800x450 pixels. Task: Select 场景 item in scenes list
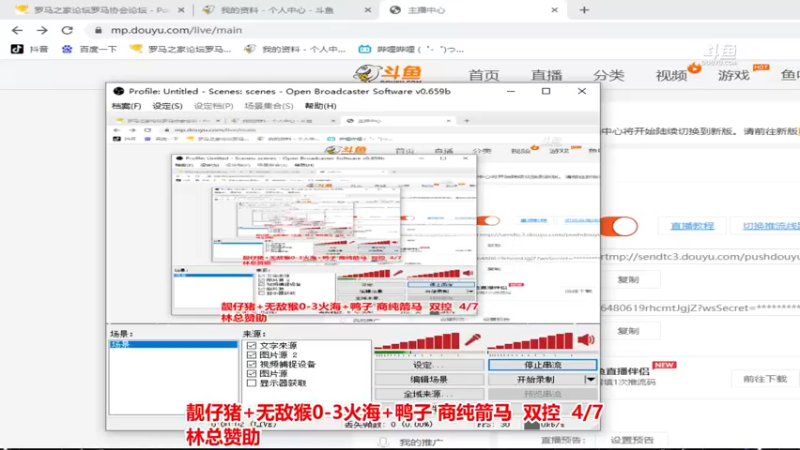click(173, 344)
